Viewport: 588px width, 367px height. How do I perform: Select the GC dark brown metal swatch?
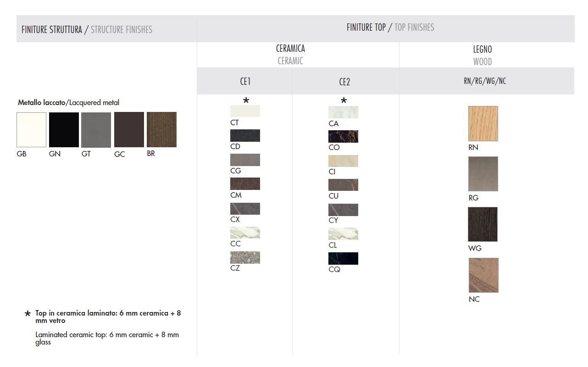[129, 130]
